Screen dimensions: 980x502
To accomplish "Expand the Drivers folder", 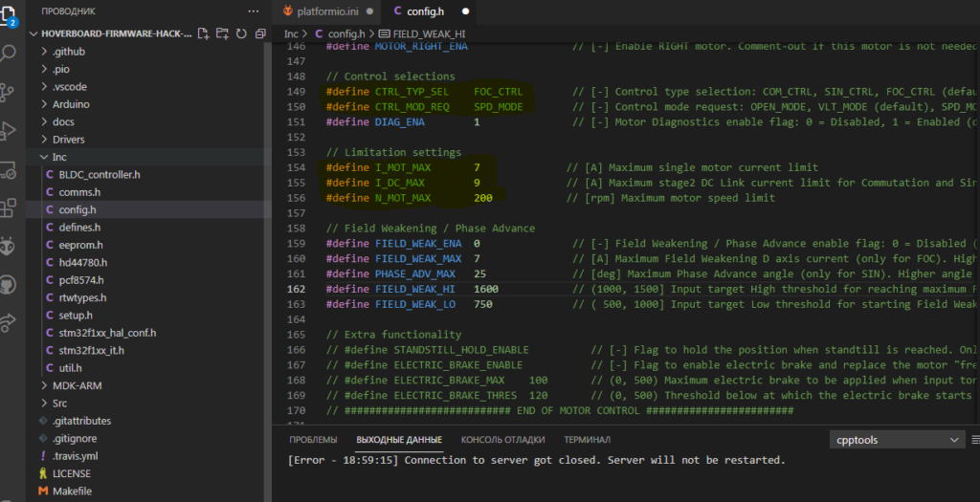I will point(68,140).
